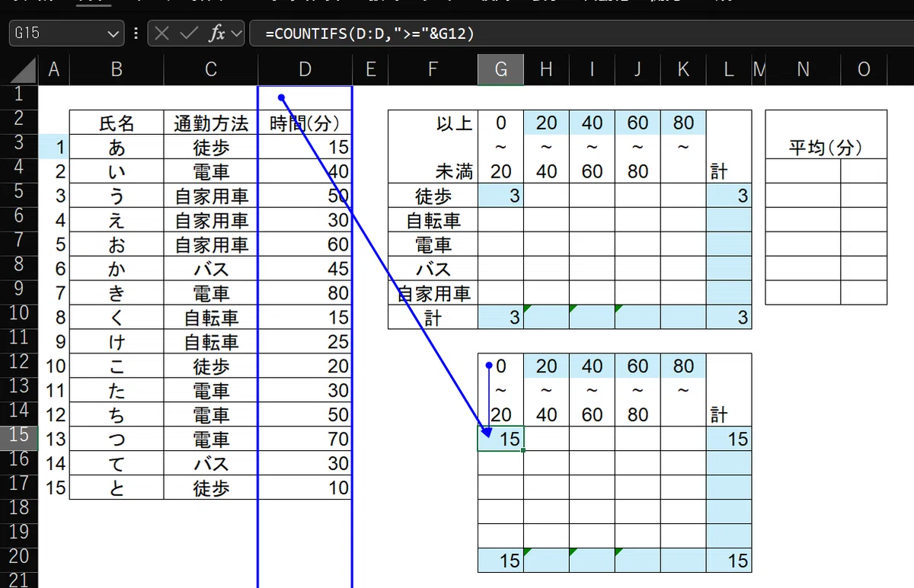Click the Select All corner triangle
Screen dimensions: 914x588
click(x=24, y=70)
